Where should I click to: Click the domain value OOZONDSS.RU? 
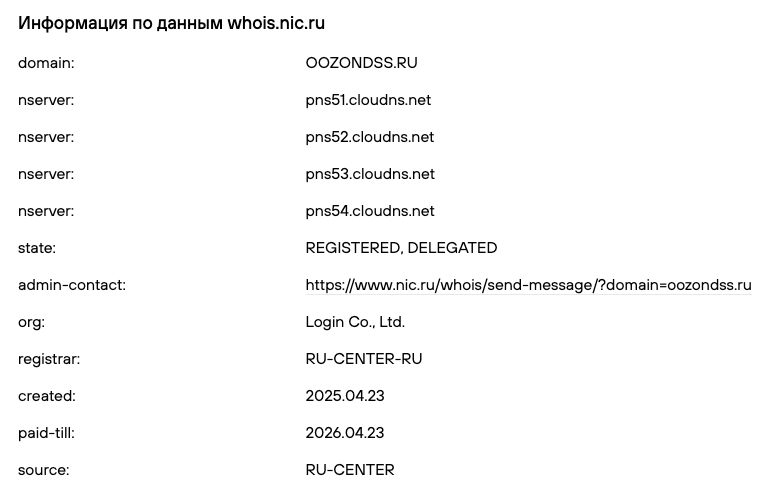pyautogui.click(x=361, y=63)
